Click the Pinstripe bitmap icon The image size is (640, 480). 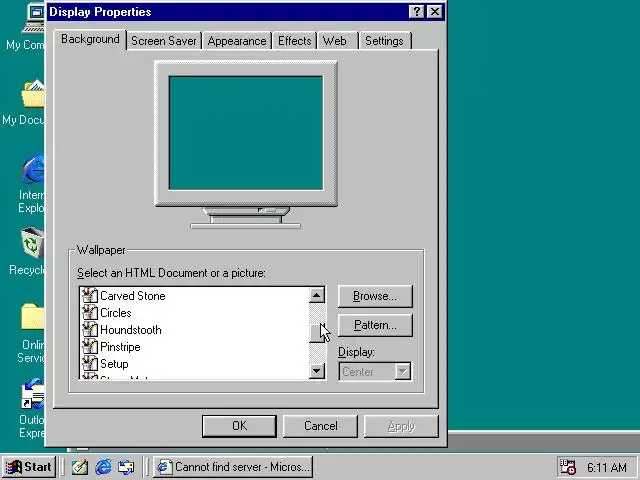(x=90, y=347)
